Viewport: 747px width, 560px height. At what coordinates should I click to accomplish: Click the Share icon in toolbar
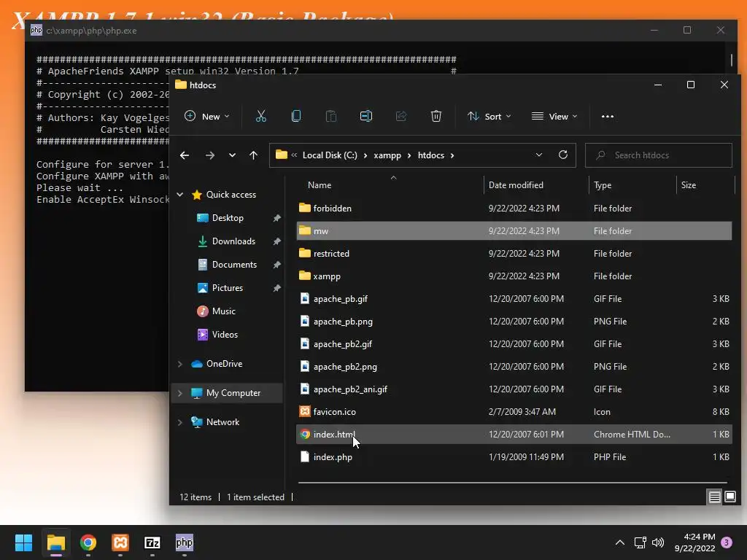(x=401, y=116)
